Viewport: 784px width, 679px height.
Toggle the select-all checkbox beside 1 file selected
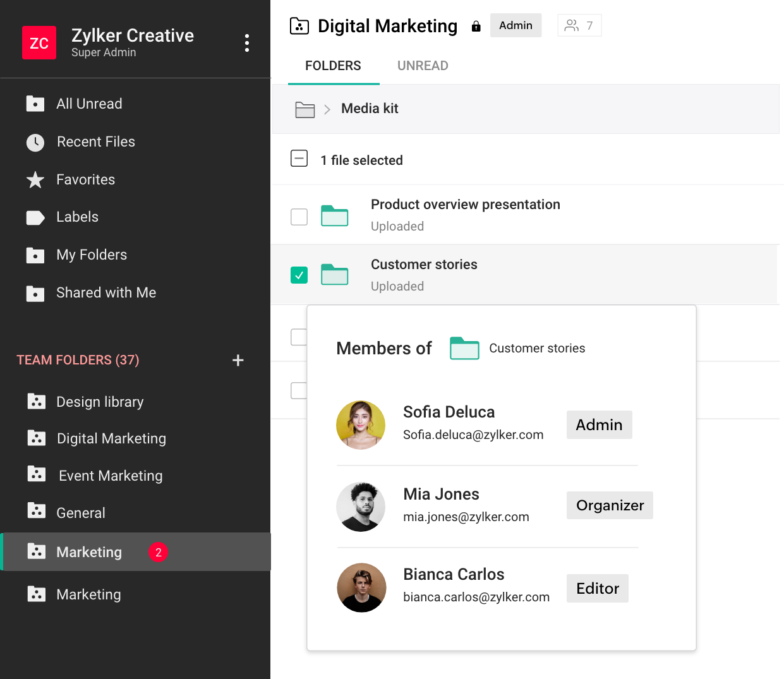pyautogui.click(x=299, y=159)
